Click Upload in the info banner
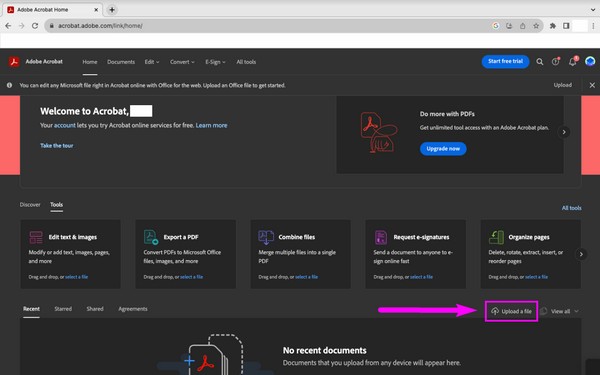The width and height of the screenshot is (600, 375). 562,85
